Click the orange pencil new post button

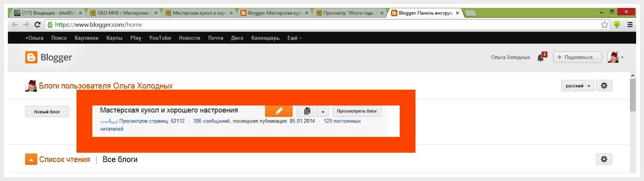coord(279,111)
